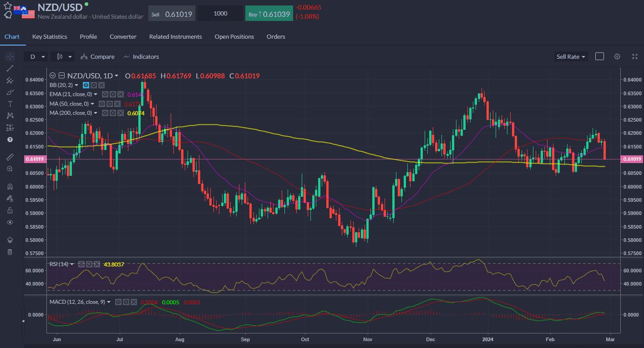The height and width of the screenshot is (348, 644).
Task: Select the pitchfork drawing tool
Action: pyautogui.click(x=10, y=80)
